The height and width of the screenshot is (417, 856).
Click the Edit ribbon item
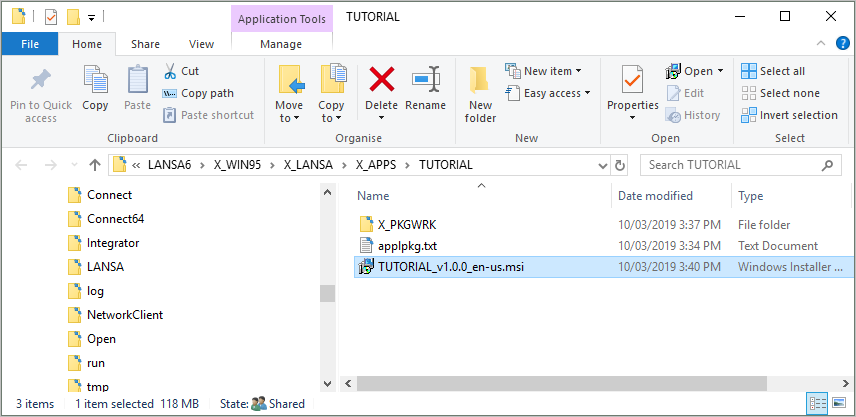click(685, 93)
